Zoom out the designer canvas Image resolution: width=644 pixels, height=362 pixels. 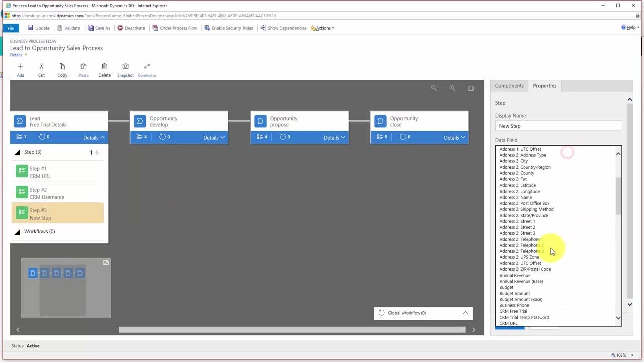(x=434, y=88)
